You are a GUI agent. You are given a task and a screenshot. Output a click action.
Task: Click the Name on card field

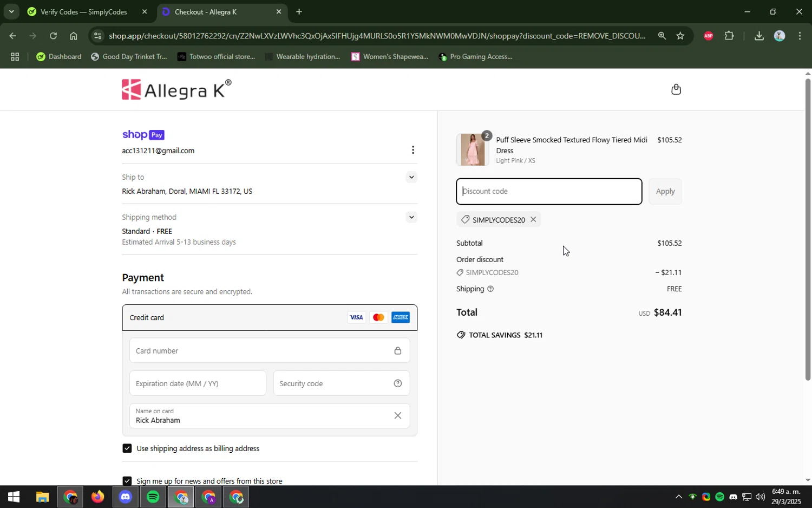point(270,416)
